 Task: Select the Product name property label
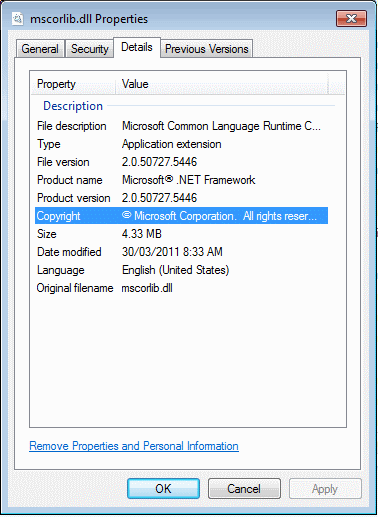coord(70,180)
